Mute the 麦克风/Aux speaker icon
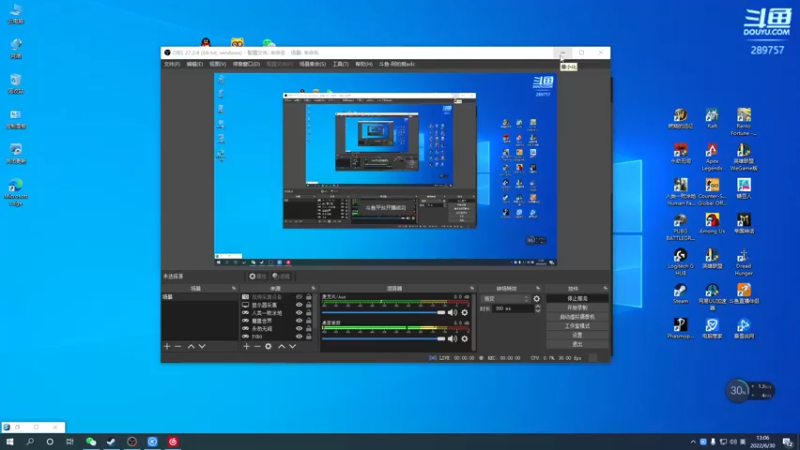The width and height of the screenshot is (800, 450). point(453,312)
